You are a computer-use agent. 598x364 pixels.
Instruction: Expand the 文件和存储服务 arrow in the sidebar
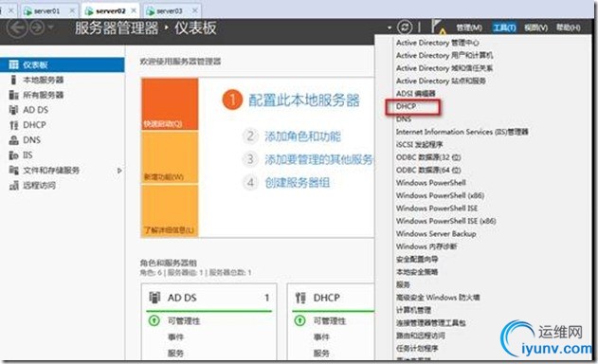click(119, 171)
